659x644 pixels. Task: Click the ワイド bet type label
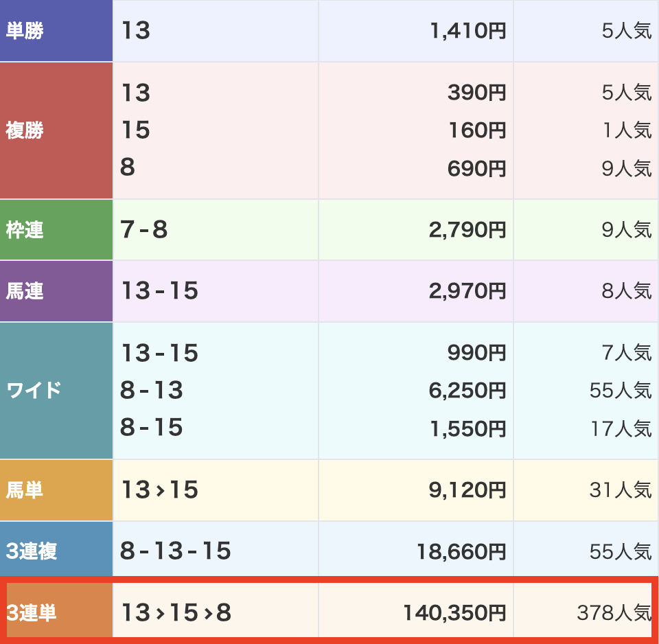point(34,391)
